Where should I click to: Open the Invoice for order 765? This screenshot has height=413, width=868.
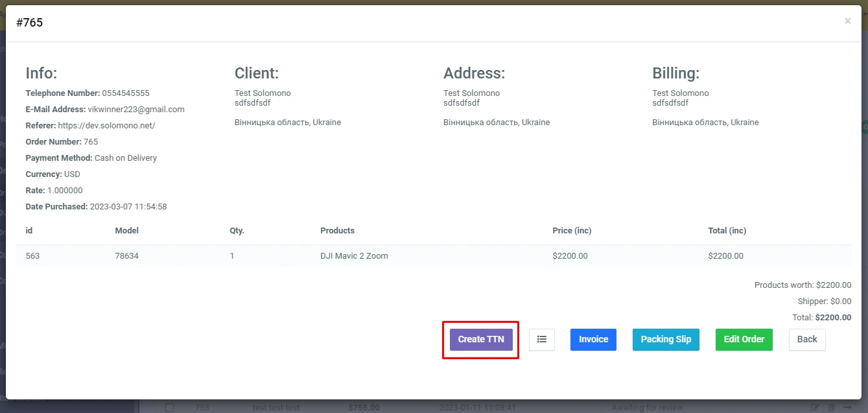593,339
